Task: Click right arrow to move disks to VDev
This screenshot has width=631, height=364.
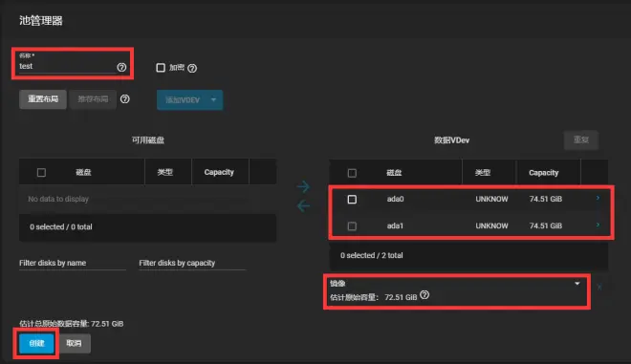Action: coord(303,186)
